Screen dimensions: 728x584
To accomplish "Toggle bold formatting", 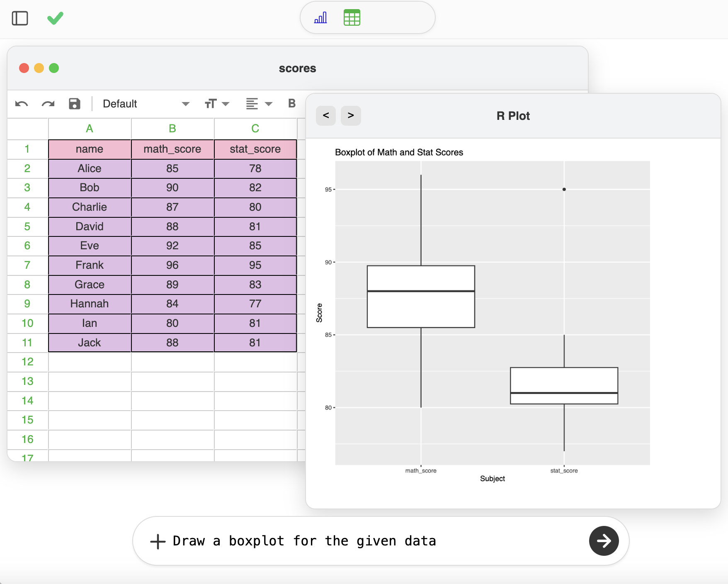I will (x=291, y=104).
